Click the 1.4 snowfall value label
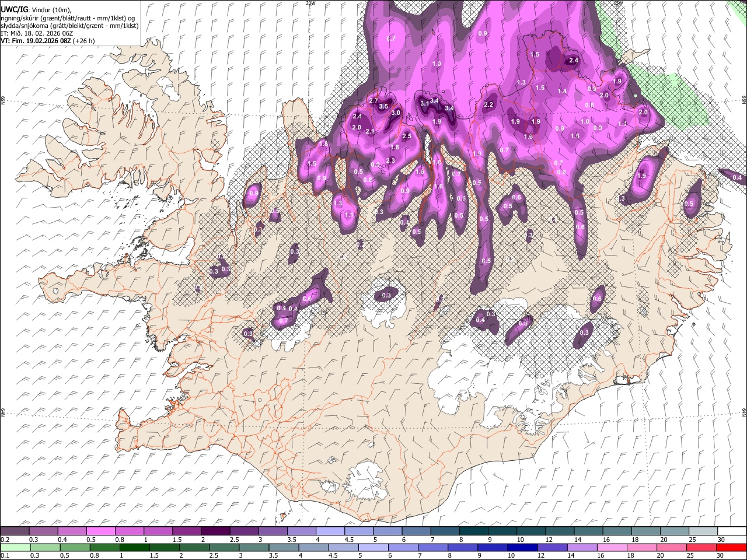Image resolution: width=747 pixels, height=560 pixels. pos(562,91)
